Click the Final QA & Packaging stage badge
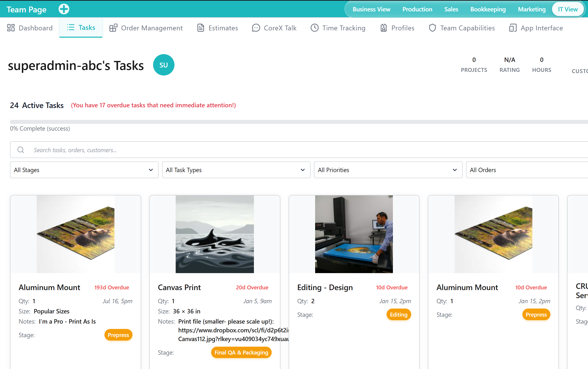Screen dimensions: 588x369 click(241, 352)
